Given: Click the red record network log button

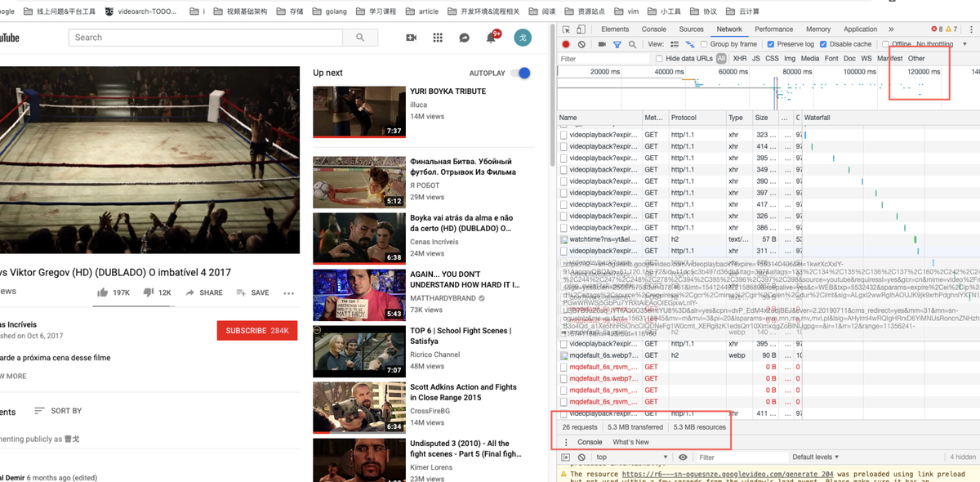Looking at the screenshot, I should pos(566,44).
